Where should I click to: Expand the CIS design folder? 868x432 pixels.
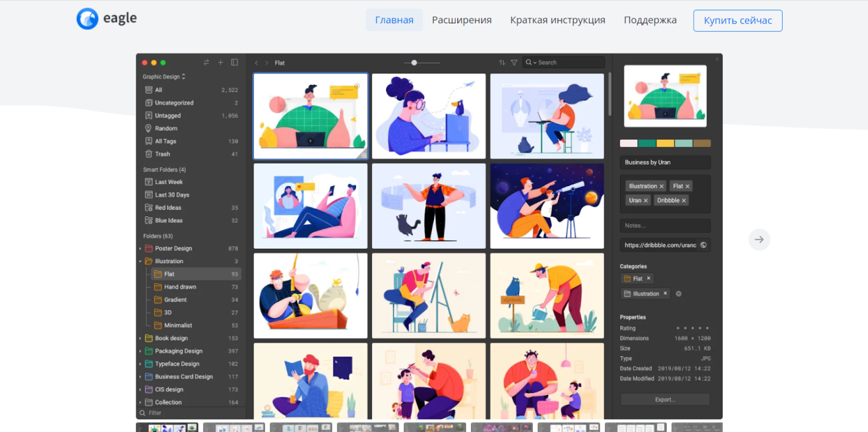[141, 390]
